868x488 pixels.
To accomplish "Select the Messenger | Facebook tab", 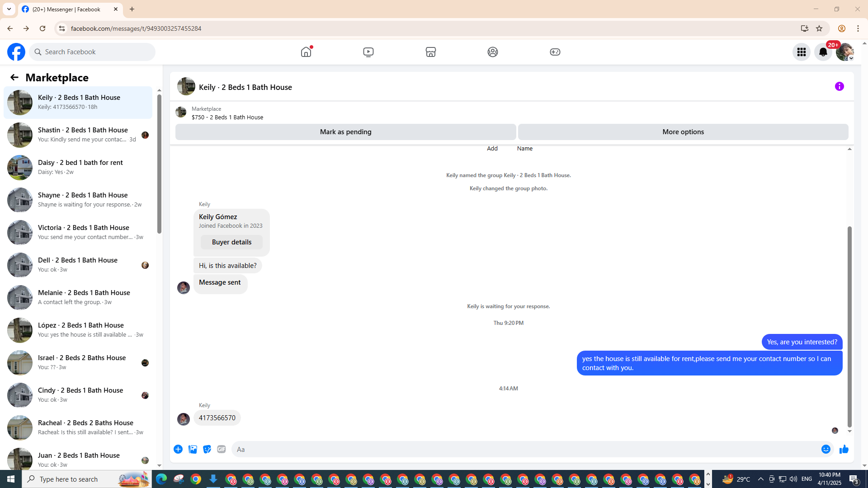I will 70,9.
